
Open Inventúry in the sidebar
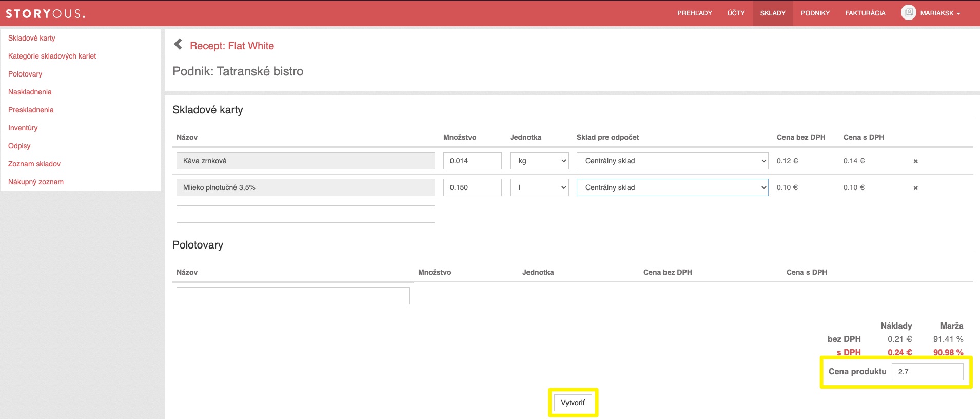click(23, 128)
